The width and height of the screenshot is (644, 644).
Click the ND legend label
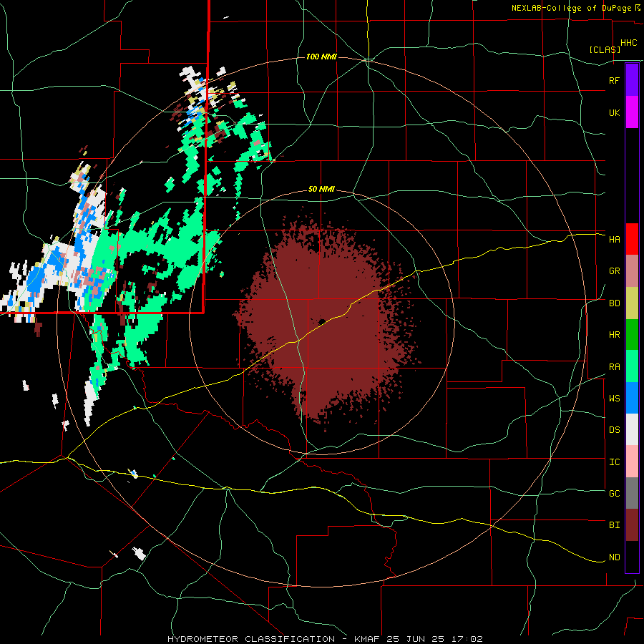614,557
